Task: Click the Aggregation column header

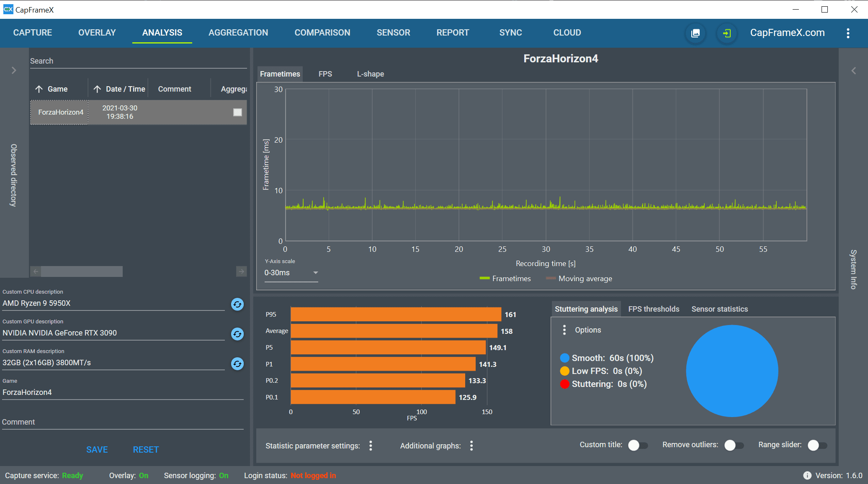Action: click(x=234, y=89)
